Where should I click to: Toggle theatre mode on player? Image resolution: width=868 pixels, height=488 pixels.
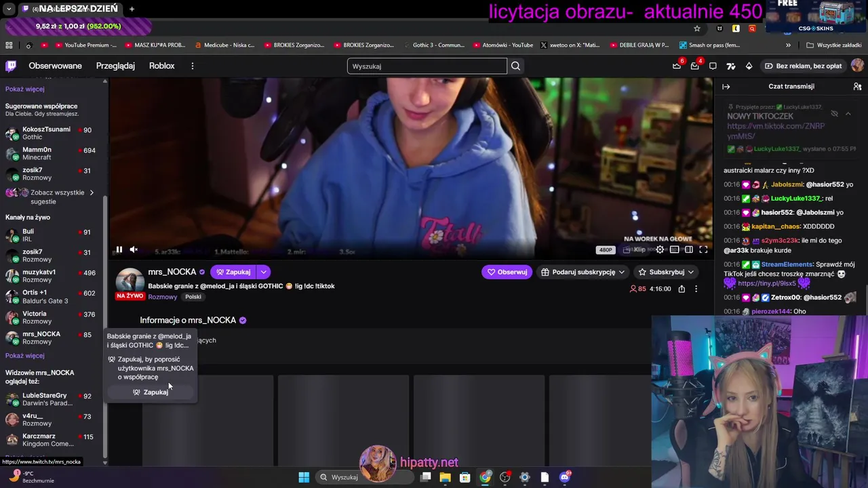click(689, 249)
